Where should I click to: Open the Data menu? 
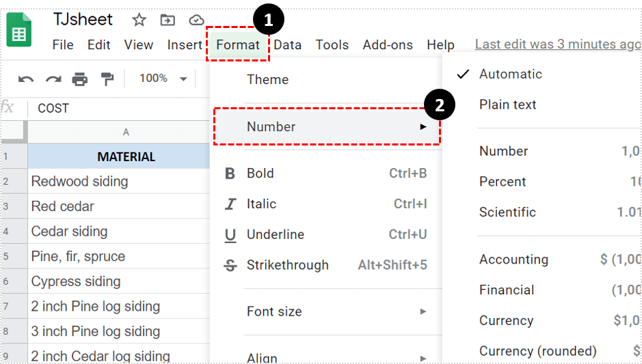[288, 45]
